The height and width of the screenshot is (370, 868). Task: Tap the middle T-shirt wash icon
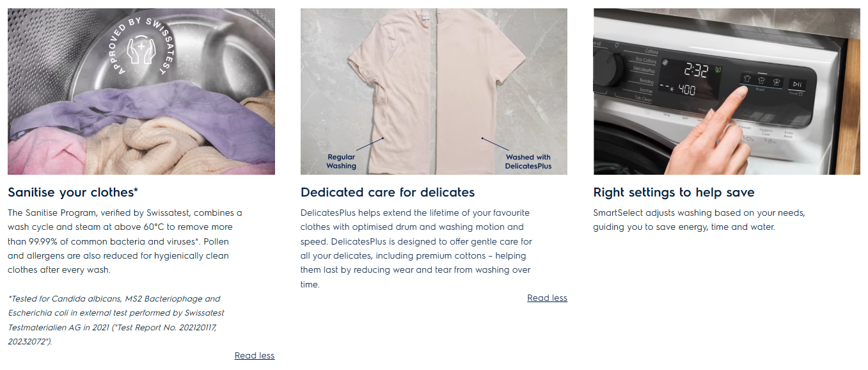pyautogui.click(x=761, y=81)
